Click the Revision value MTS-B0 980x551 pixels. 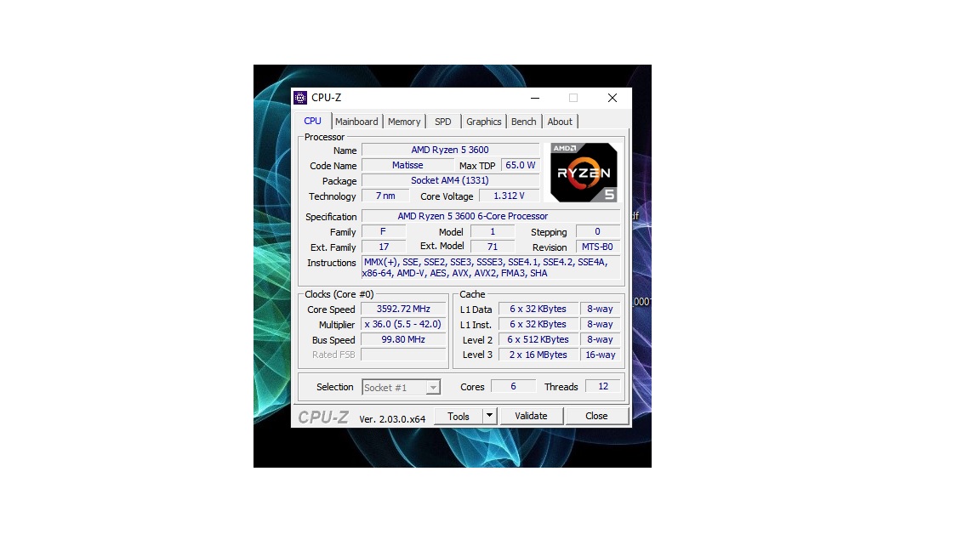click(597, 247)
